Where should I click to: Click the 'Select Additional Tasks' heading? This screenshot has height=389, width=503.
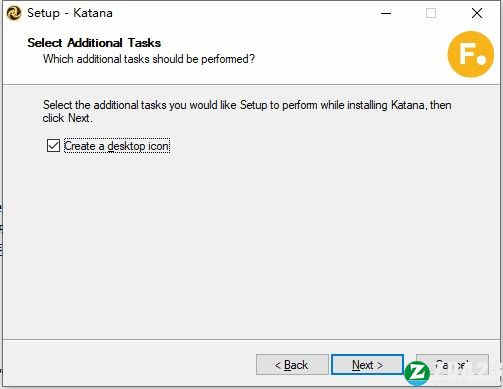pyautogui.click(x=94, y=43)
